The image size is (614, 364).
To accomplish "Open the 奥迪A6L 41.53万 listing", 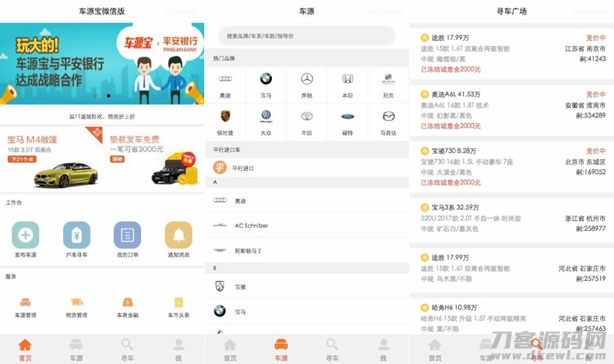I will coord(512,109).
